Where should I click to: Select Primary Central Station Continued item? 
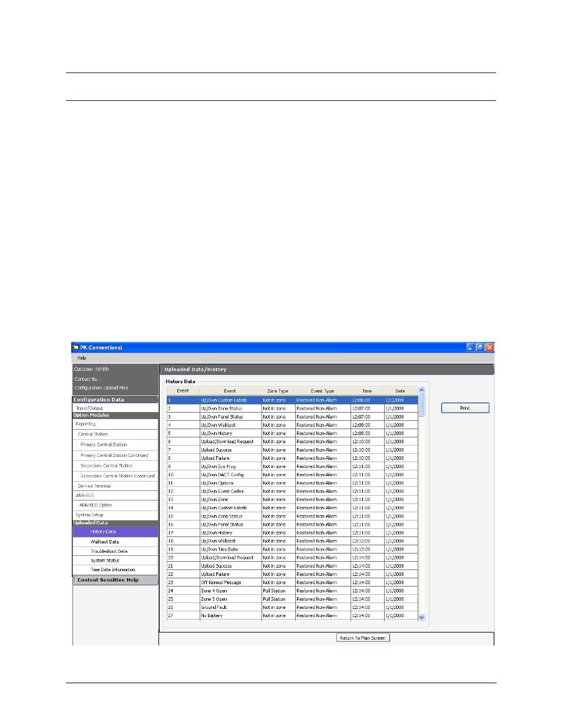coord(115,455)
